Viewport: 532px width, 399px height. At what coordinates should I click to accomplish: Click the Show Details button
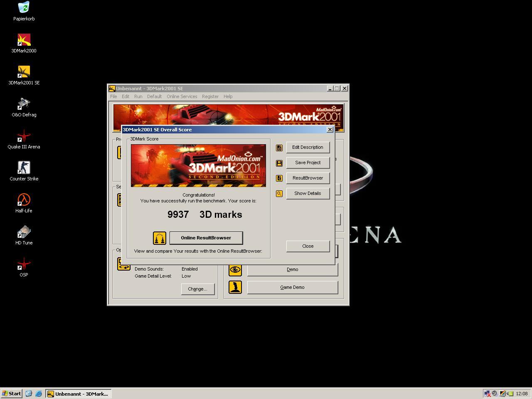pyautogui.click(x=308, y=194)
